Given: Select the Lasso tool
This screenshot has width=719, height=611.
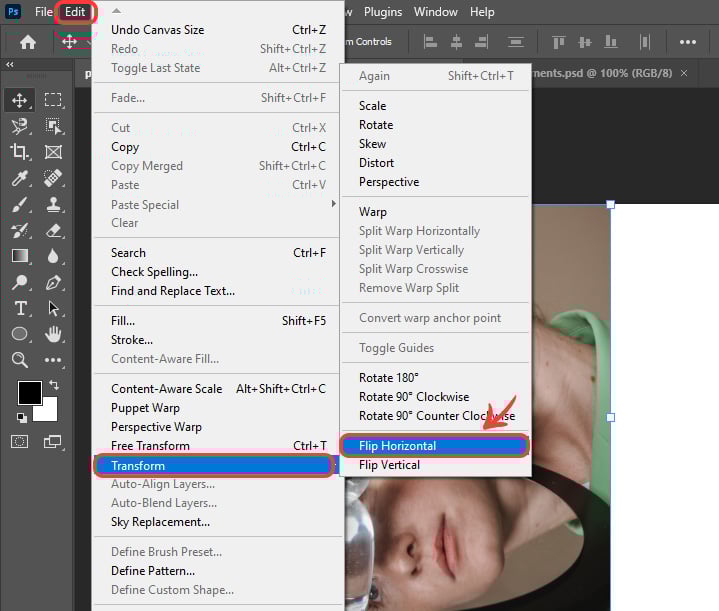Looking at the screenshot, I should 19,126.
